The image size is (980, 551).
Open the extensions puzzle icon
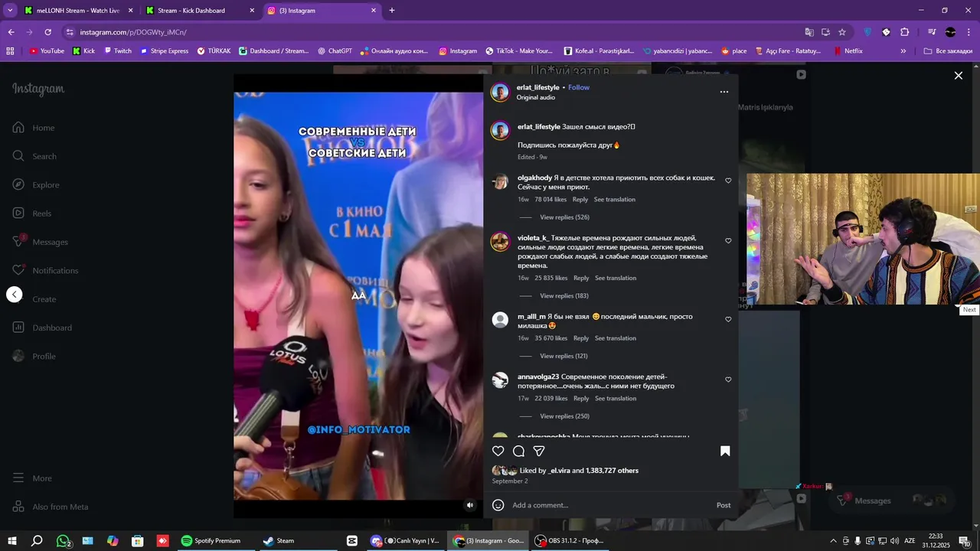904,32
